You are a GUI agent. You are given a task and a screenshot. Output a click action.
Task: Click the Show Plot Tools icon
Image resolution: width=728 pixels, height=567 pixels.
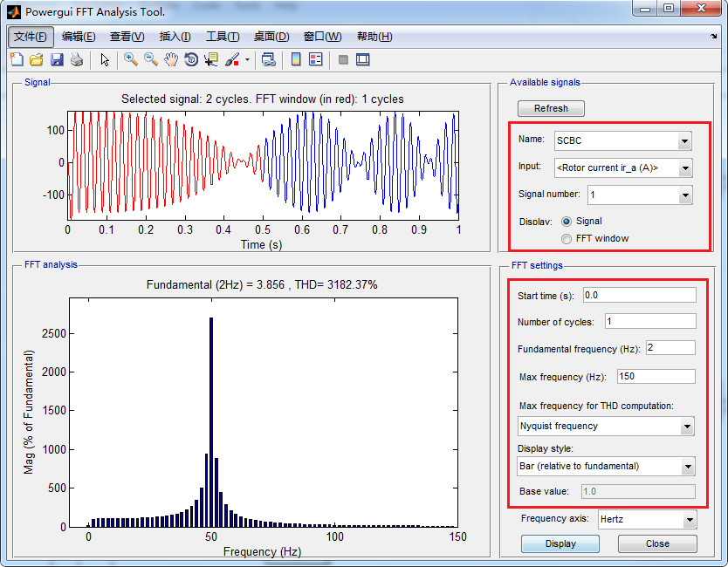coord(363,59)
